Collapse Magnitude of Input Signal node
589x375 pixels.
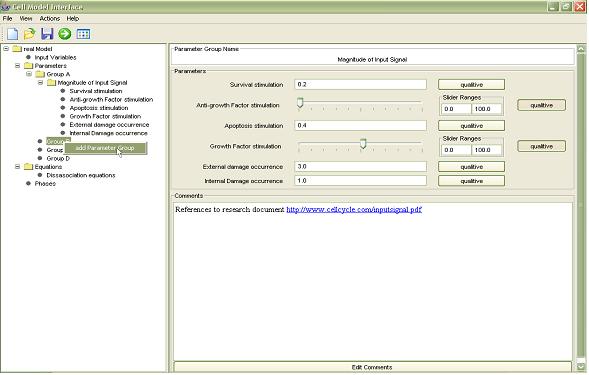click(40, 82)
